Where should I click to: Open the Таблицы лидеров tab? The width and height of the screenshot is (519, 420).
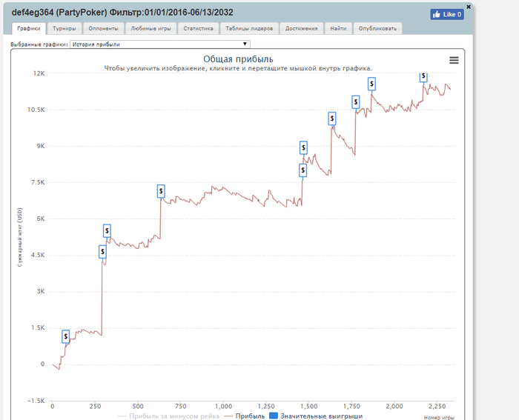(249, 28)
